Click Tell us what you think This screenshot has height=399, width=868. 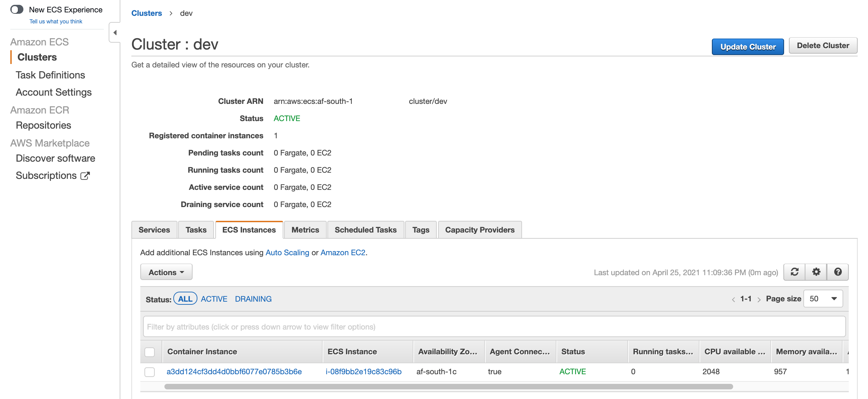[x=56, y=21]
